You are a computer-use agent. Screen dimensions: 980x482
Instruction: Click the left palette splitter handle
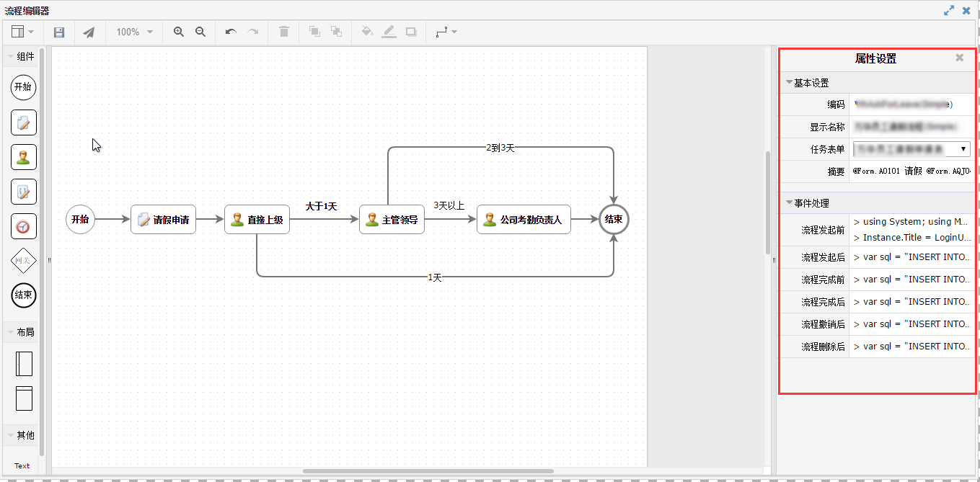pyautogui.click(x=49, y=260)
